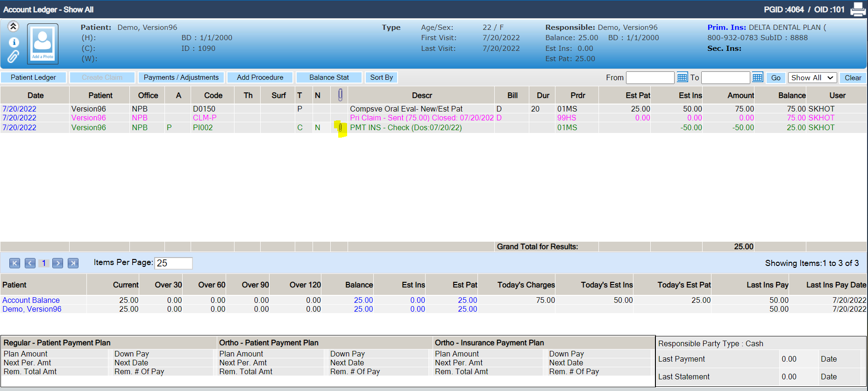
Task: Open the To date calendar picker icon
Action: click(757, 77)
